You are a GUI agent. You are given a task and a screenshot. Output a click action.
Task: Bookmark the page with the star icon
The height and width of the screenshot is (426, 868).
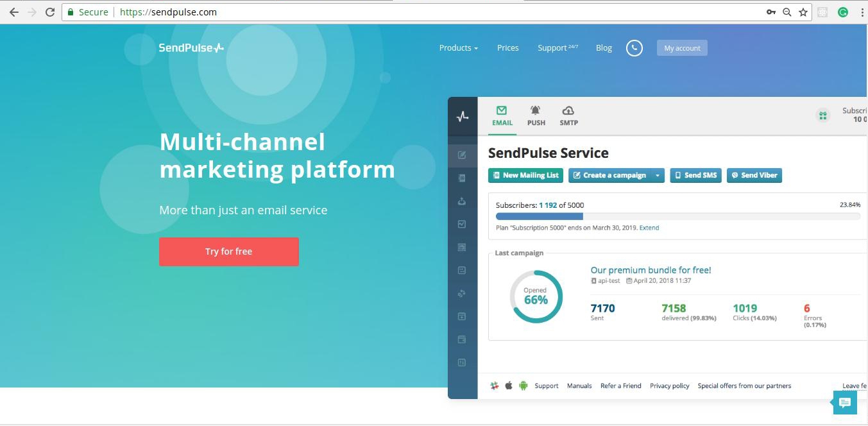803,12
